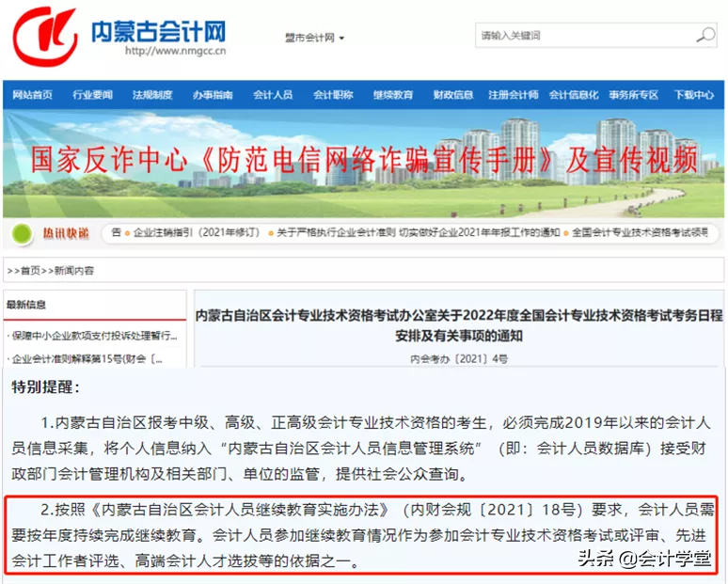Open 会计信息化 navigation item
The width and height of the screenshot is (728, 584).
click(x=574, y=95)
